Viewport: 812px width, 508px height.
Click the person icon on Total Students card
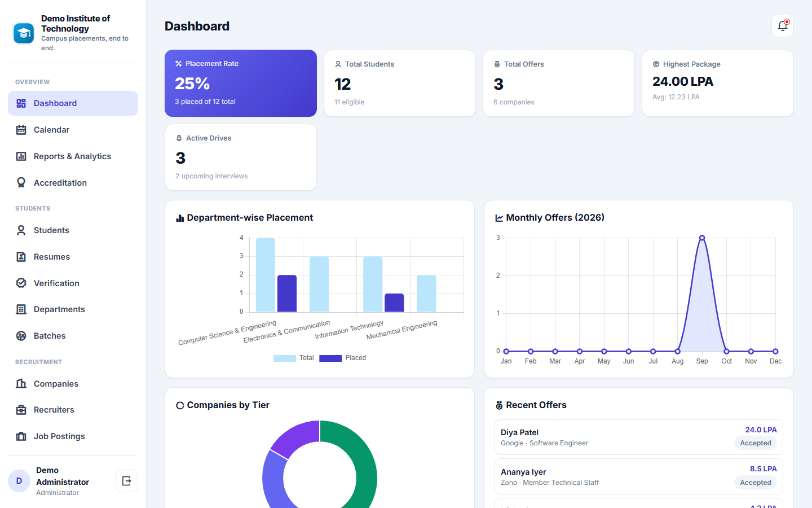(338, 64)
